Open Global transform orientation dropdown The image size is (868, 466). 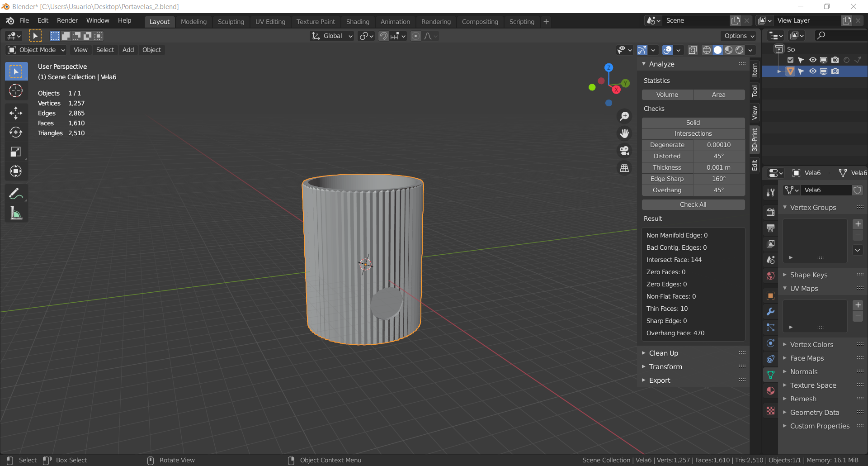point(332,36)
